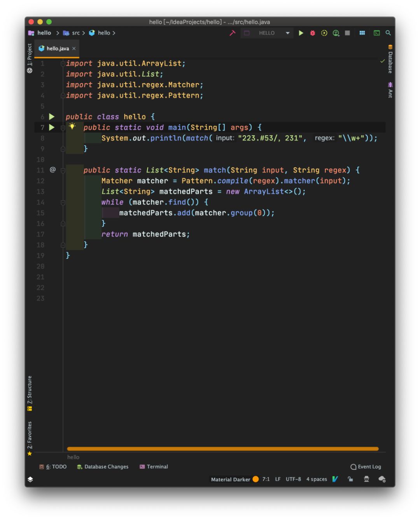This screenshot has width=420, height=520.
Task: Click the Structure panel icon on left bar
Action: [30, 408]
